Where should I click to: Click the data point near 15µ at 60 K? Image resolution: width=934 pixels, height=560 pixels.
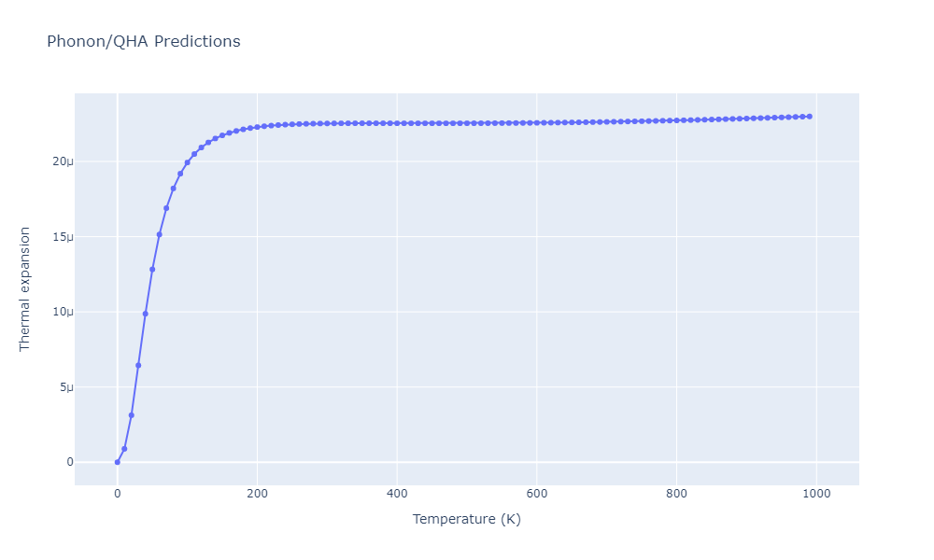point(159,234)
